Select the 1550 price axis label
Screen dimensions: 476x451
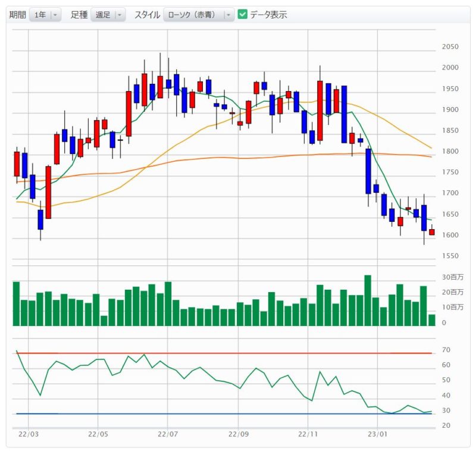450,256
